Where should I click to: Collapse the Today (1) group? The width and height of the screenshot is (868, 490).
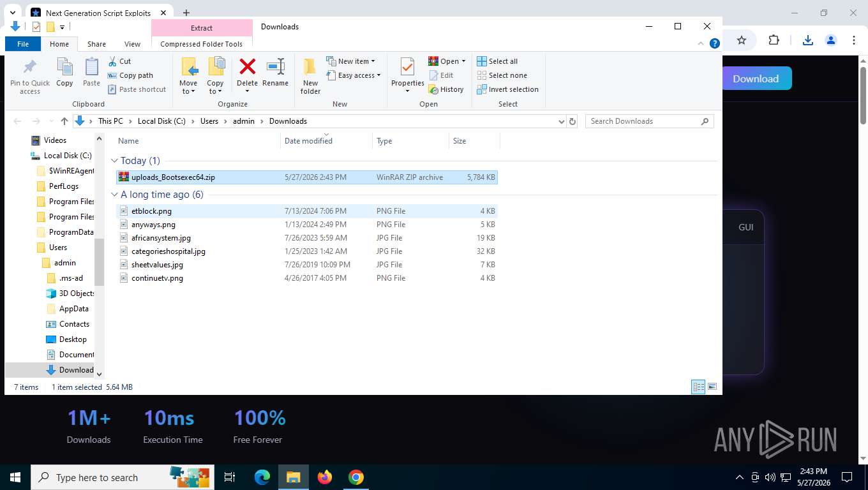115,161
